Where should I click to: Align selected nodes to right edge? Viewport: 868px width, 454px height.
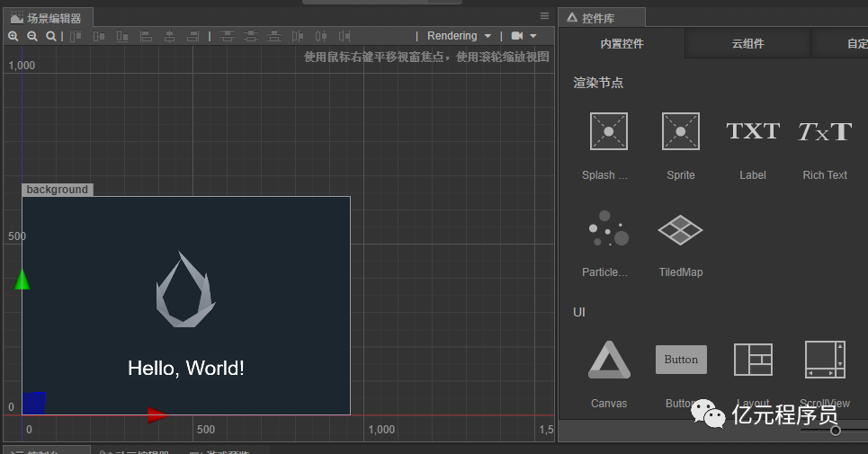tap(193, 37)
